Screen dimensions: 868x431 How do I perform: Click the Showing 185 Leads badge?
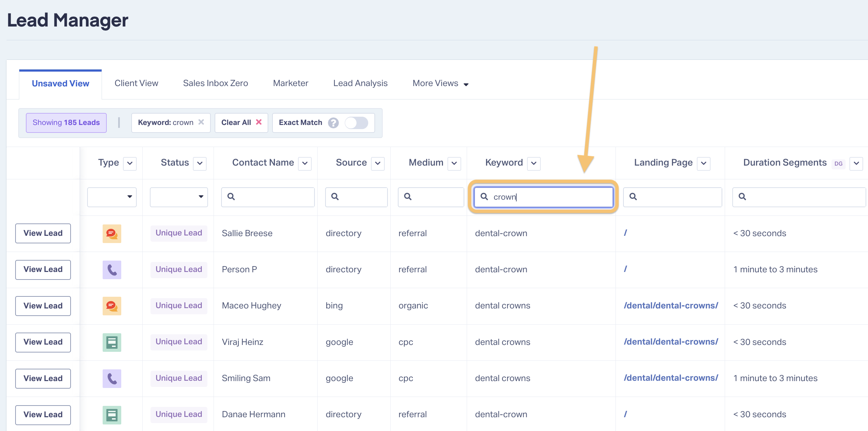click(x=66, y=123)
